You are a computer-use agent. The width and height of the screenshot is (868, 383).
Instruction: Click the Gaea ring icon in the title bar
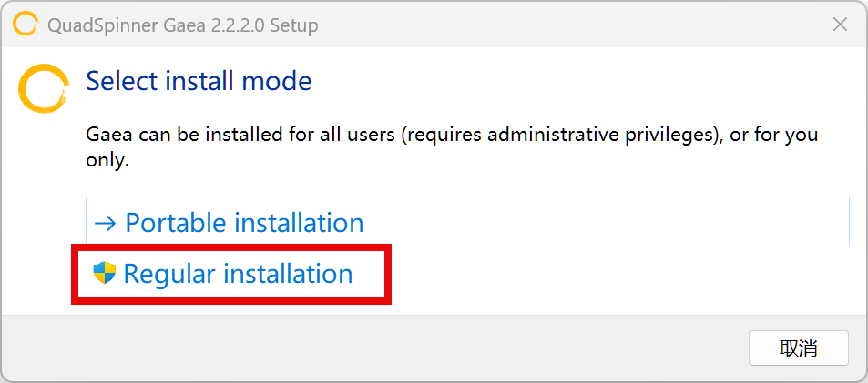[25, 25]
